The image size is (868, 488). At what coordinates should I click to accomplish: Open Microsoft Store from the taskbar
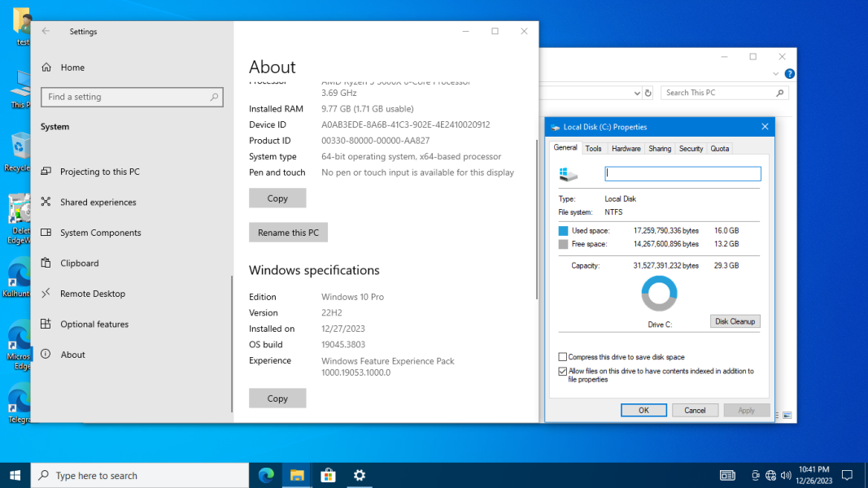point(329,475)
